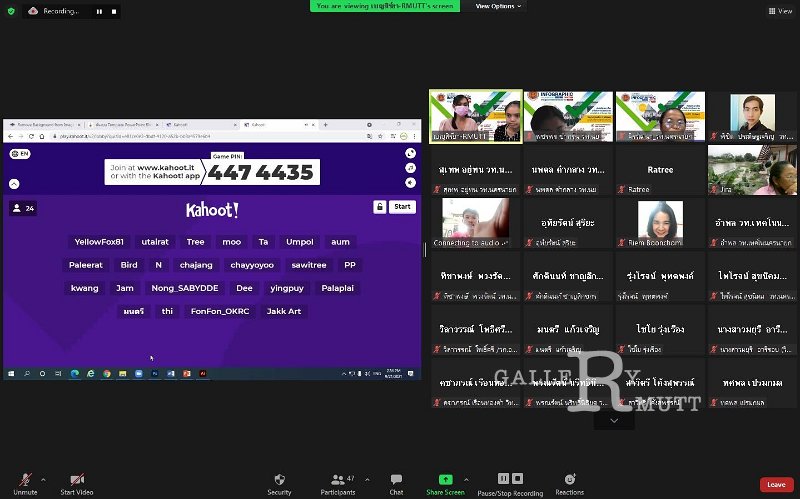800x499 pixels.
Task: Select the RMUTT presenter video tile
Action: 476,117
